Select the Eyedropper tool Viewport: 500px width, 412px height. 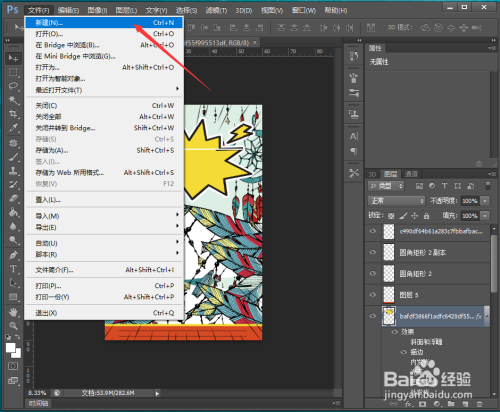click(13, 128)
